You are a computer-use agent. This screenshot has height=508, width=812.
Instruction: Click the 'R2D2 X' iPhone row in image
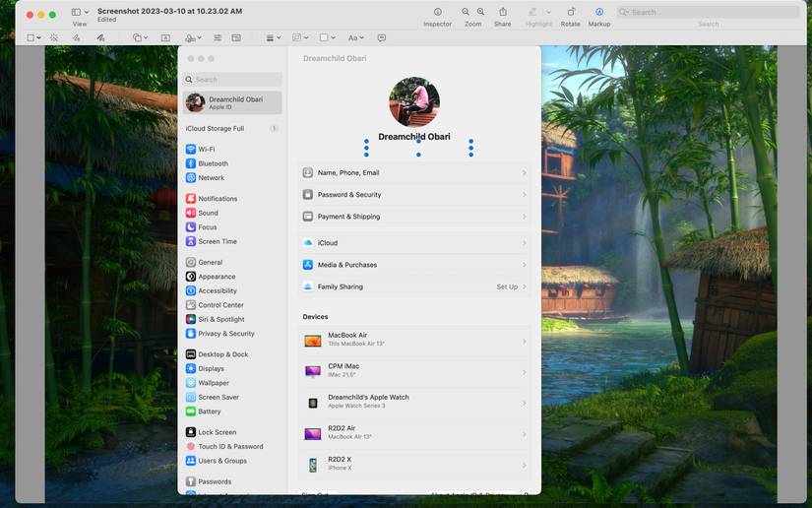click(x=414, y=464)
